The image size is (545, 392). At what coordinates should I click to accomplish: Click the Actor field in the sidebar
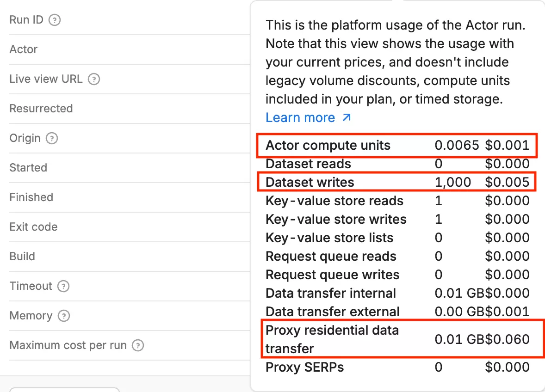pyautogui.click(x=23, y=49)
